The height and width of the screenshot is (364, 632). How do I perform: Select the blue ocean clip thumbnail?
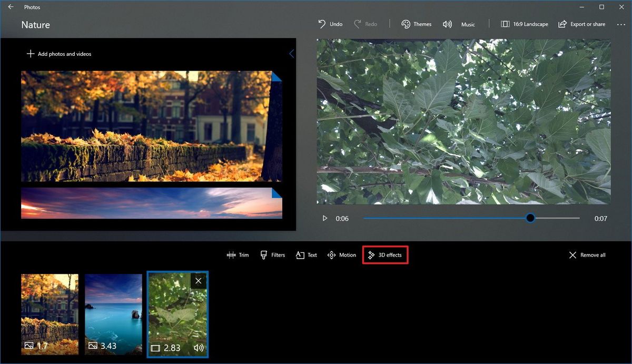(x=113, y=314)
